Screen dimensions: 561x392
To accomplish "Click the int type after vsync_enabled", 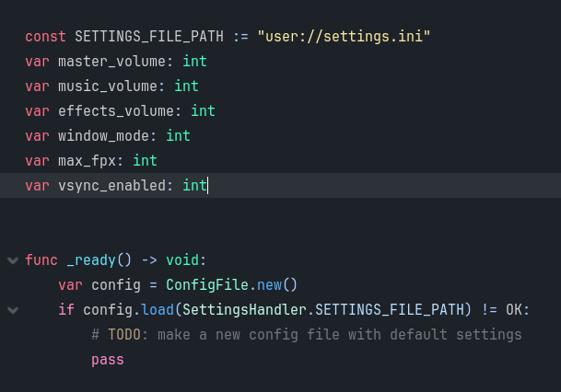I will 194,186.
